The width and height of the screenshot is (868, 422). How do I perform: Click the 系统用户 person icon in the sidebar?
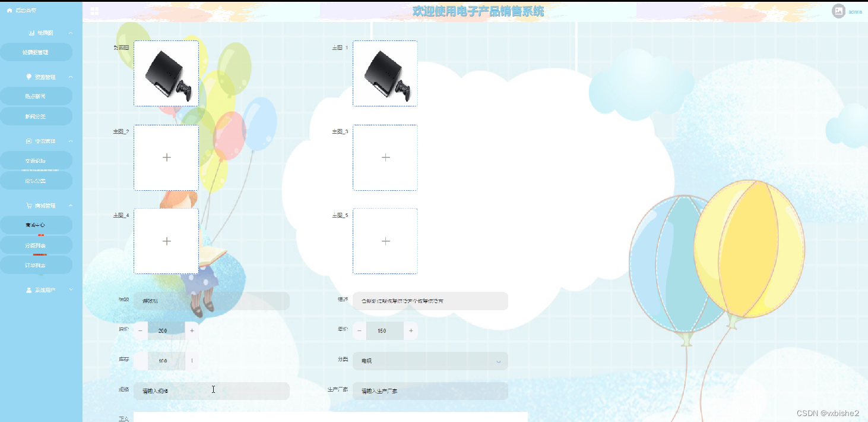tap(29, 290)
